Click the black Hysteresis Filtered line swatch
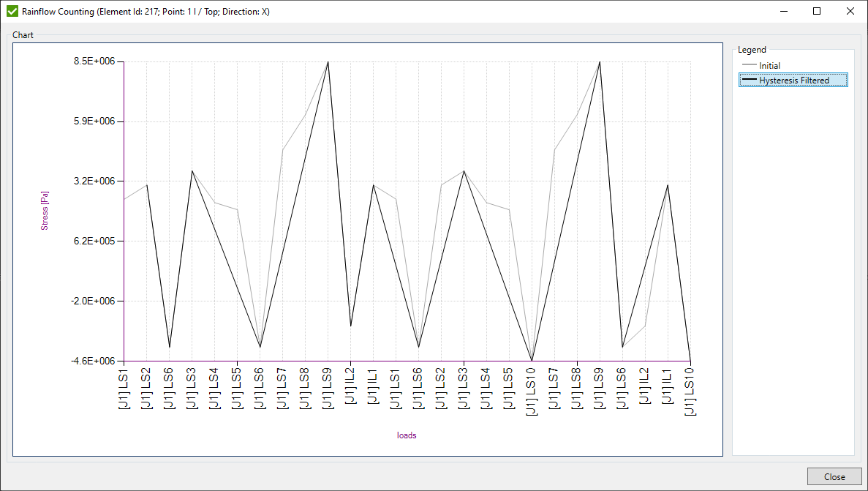The width and height of the screenshot is (868, 491). (750, 80)
